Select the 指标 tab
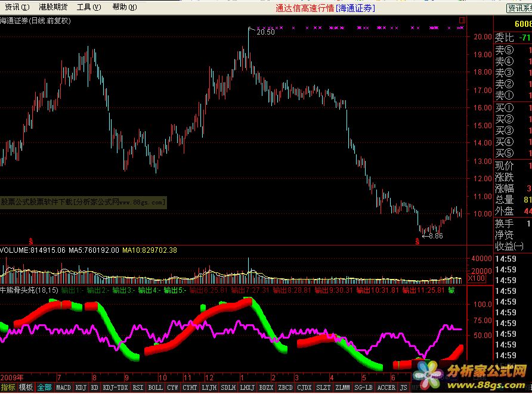This screenshot has height=394, width=532. click(8, 387)
